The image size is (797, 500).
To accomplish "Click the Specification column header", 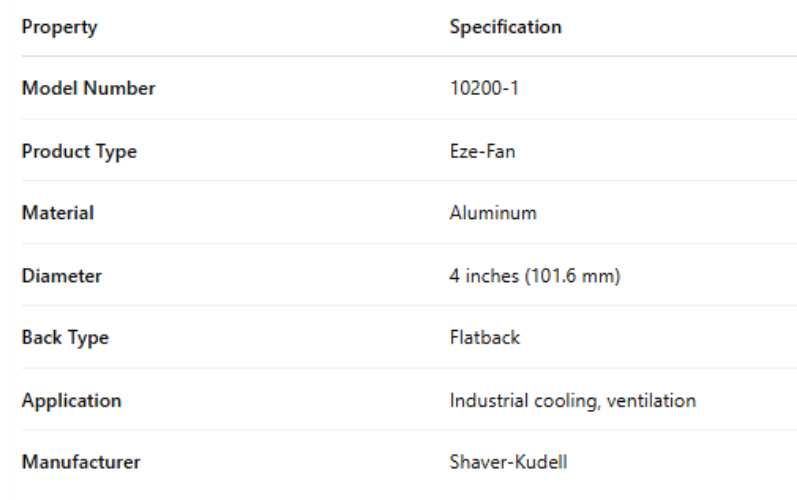I will click(x=505, y=27).
